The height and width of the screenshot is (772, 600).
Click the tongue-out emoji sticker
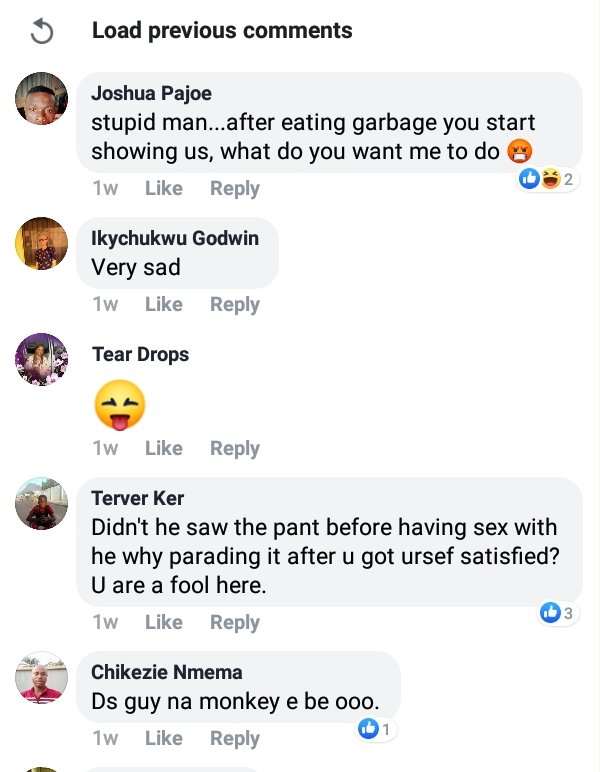click(x=119, y=405)
